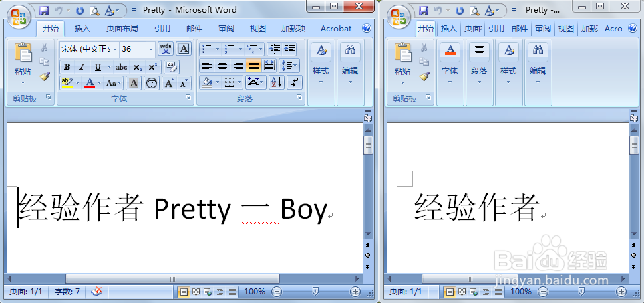Viewport: 644px width, 303px height.
Task: Click Cut scissors icon in left window
Action: coord(44,48)
